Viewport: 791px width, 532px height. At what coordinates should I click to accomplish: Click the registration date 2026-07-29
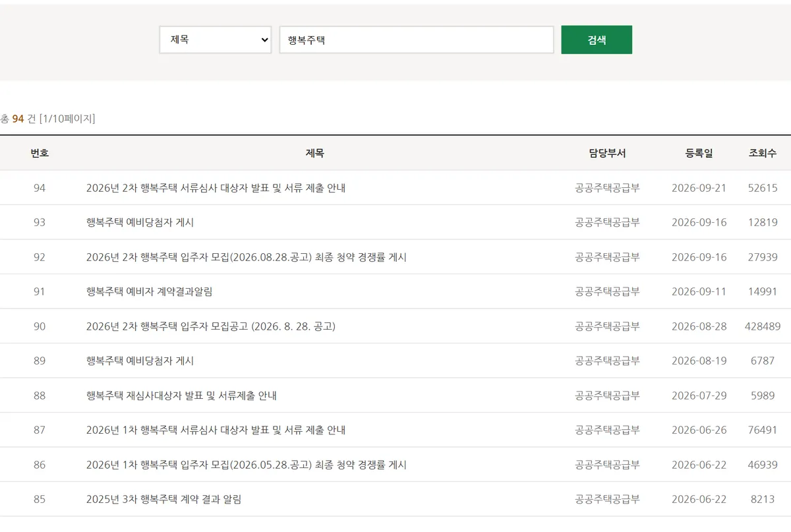tap(699, 396)
